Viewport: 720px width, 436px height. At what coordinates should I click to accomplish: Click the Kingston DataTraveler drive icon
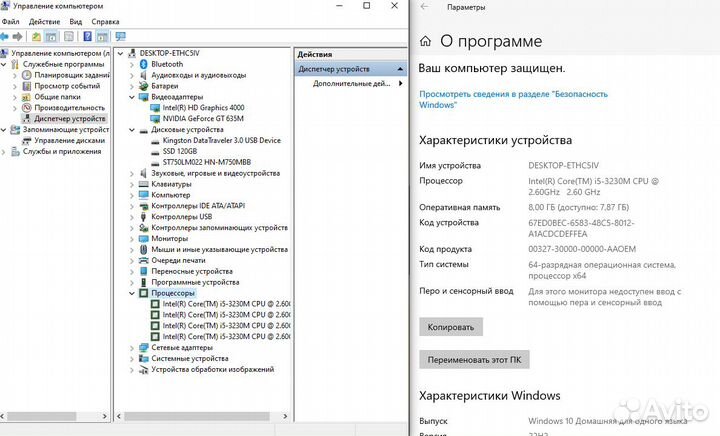155,141
